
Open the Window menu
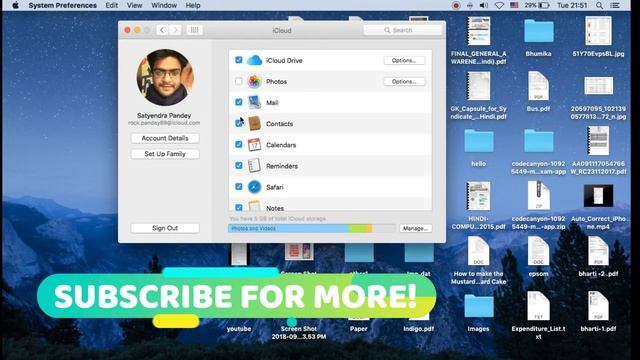(164, 5)
